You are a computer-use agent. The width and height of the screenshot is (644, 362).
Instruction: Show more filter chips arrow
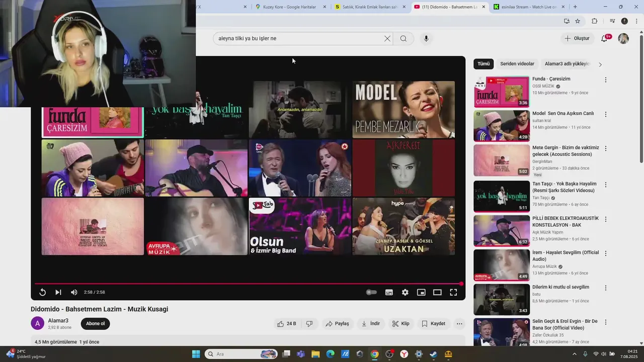(600, 64)
